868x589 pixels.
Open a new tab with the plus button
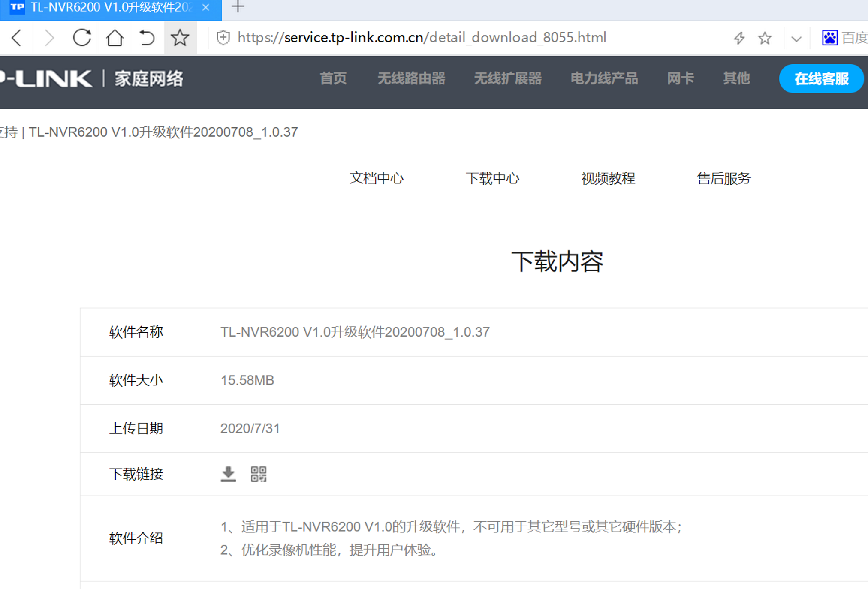[x=238, y=7]
